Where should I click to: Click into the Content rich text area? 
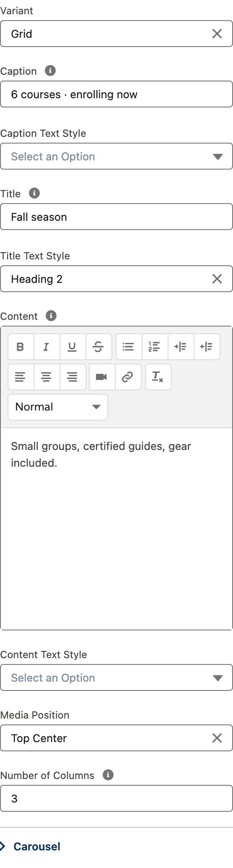(x=116, y=529)
